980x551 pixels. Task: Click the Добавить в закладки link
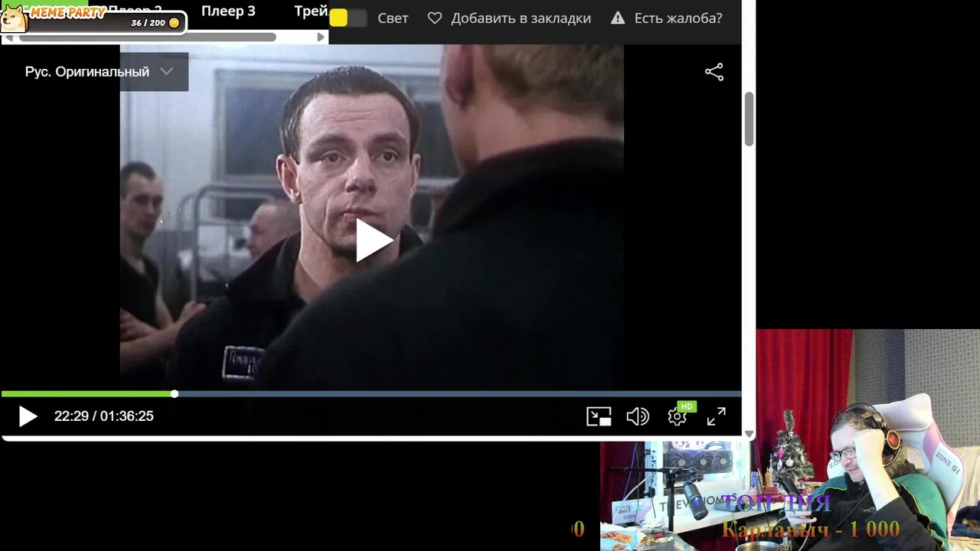tap(521, 18)
